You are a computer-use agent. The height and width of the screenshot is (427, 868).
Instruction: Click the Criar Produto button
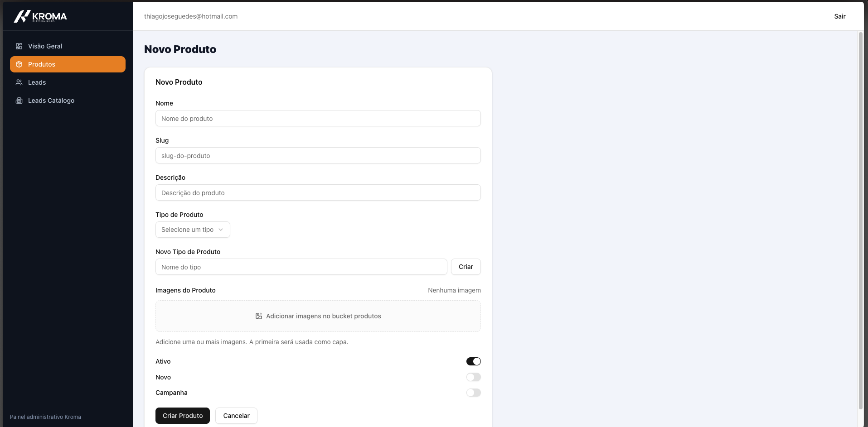pos(183,416)
